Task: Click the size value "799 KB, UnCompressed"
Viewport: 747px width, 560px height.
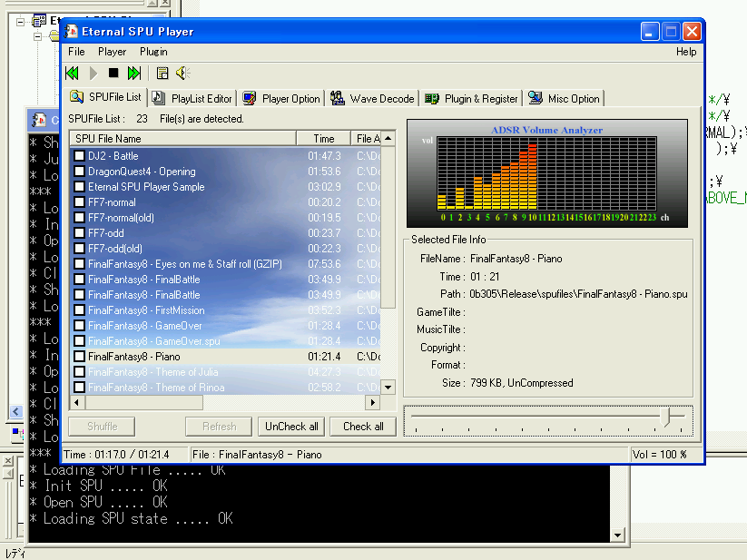Action: click(x=522, y=383)
